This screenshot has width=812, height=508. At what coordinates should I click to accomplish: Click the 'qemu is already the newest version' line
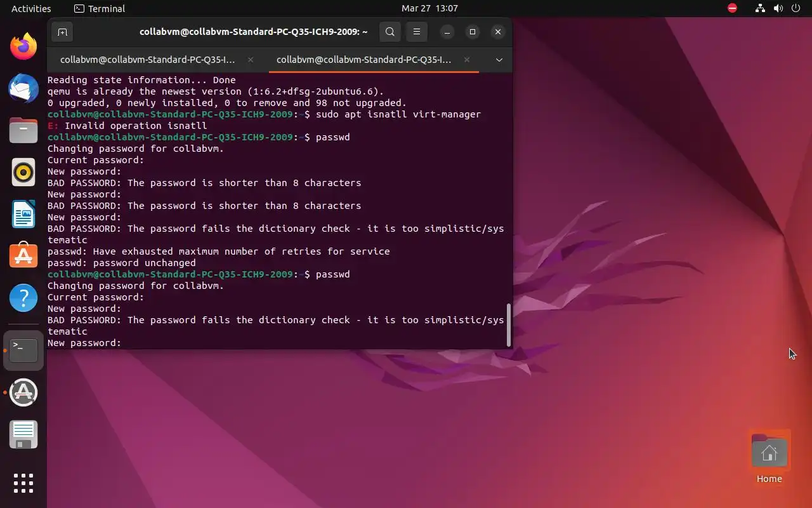click(x=216, y=91)
